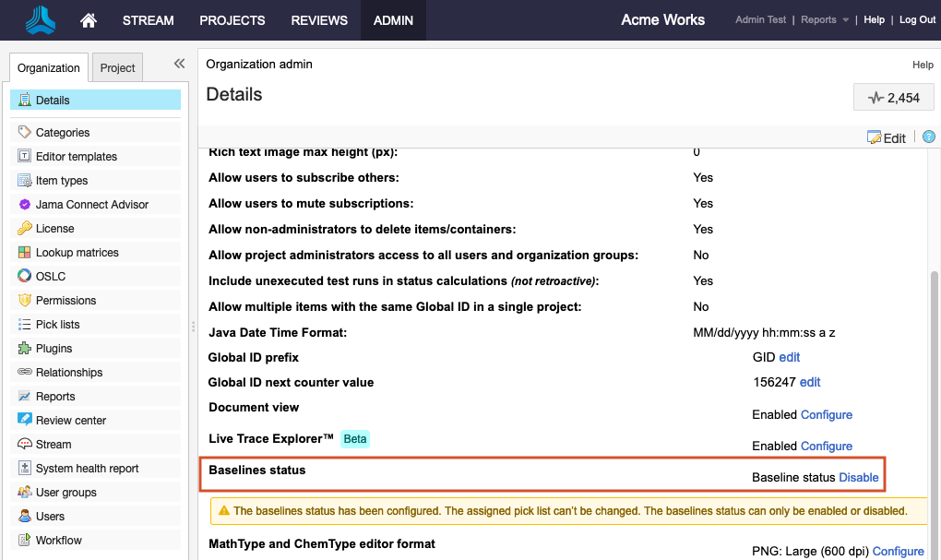The height and width of the screenshot is (560, 941).
Task: Open Help in the top navigation bar
Action: pyautogui.click(x=874, y=19)
